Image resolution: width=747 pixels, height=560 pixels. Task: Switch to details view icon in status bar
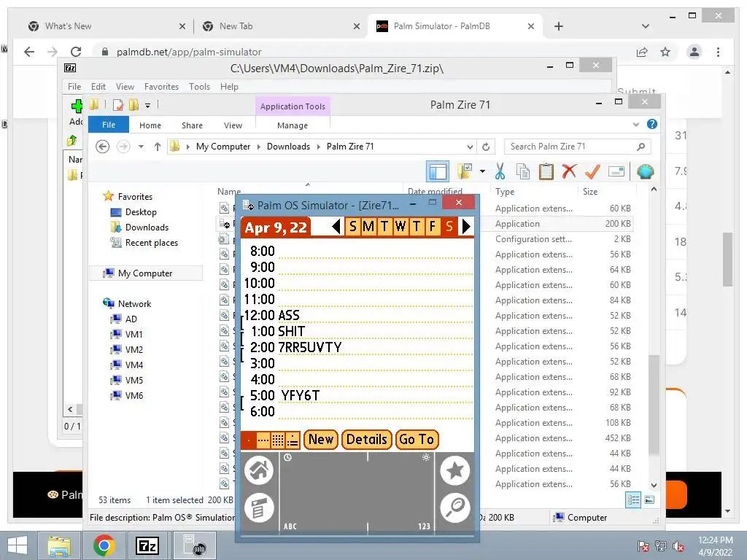point(633,499)
